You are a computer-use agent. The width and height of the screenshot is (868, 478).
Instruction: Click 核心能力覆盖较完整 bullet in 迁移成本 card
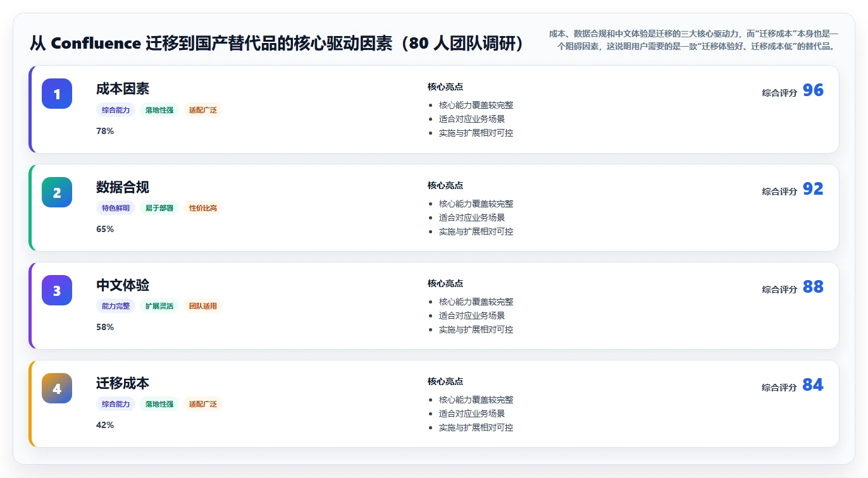(476, 400)
